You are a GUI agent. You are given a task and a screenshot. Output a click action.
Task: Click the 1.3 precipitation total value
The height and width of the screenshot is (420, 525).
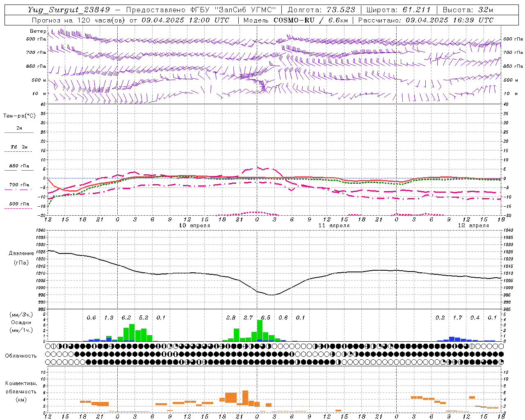tap(109, 317)
